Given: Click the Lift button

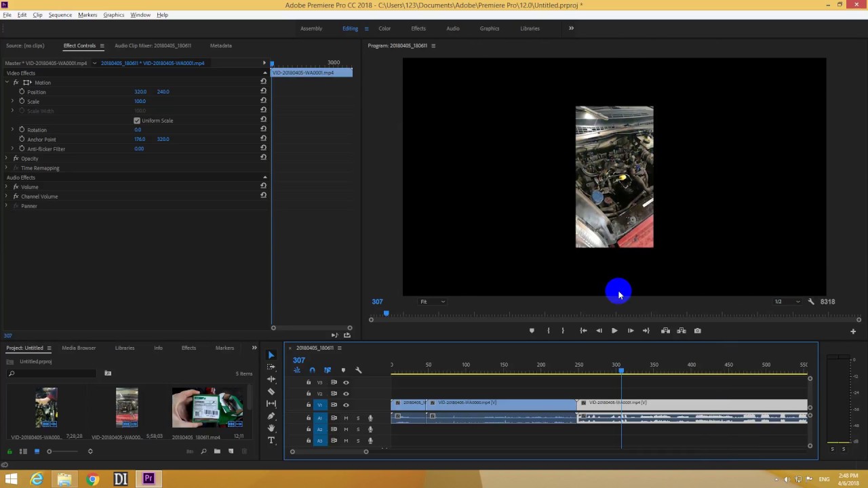Looking at the screenshot, I should point(665,331).
